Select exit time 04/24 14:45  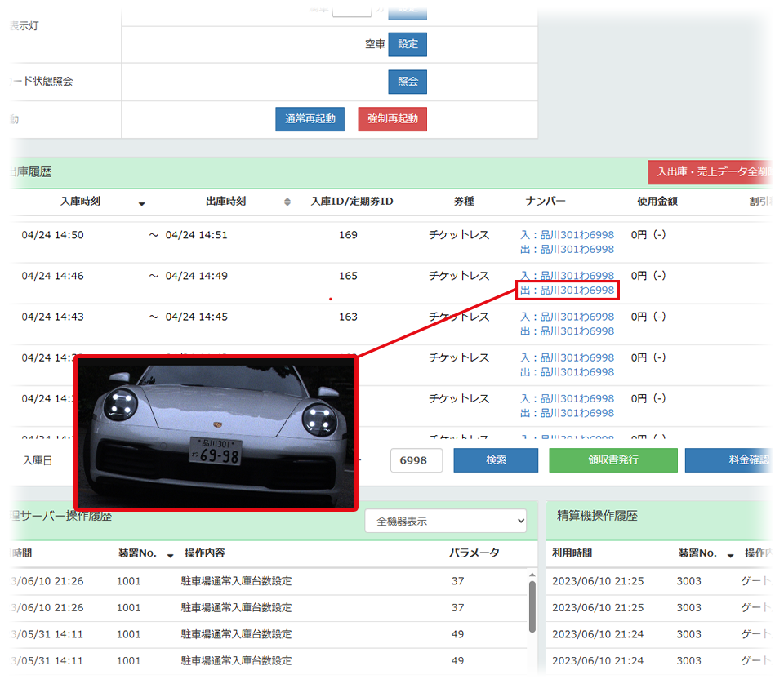[x=197, y=317]
